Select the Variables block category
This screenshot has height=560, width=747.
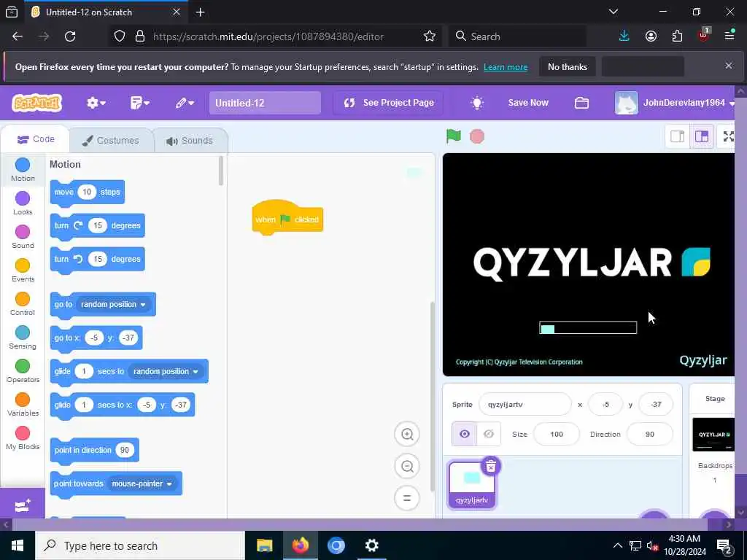pyautogui.click(x=23, y=405)
